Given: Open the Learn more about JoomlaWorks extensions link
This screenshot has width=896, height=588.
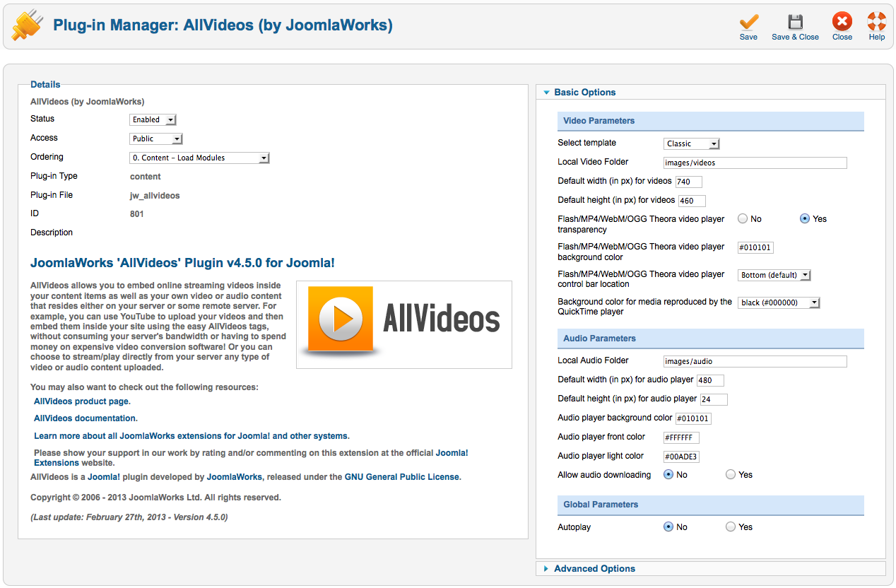Looking at the screenshot, I should pyautogui.click(x=191, y=436).
